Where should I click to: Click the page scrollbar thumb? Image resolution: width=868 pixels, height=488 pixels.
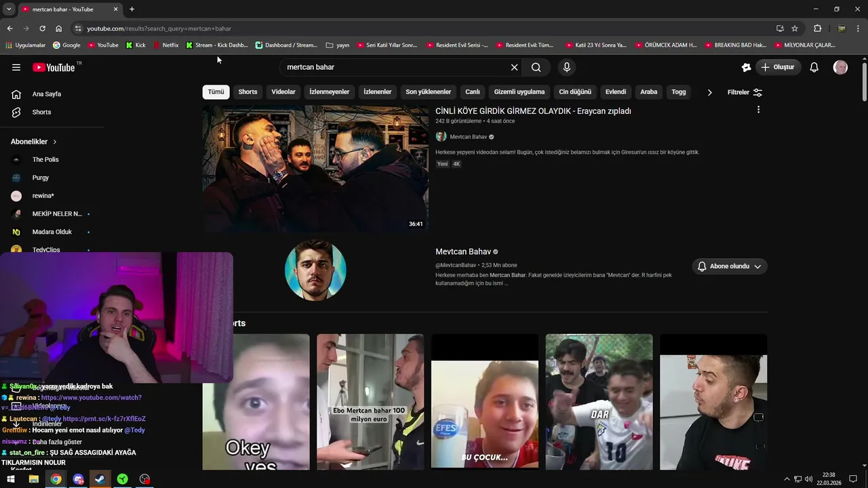click(865, 81)
